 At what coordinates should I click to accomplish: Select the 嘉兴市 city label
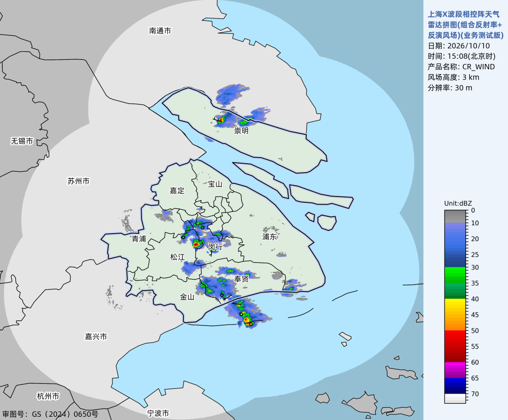pos(96,337)
